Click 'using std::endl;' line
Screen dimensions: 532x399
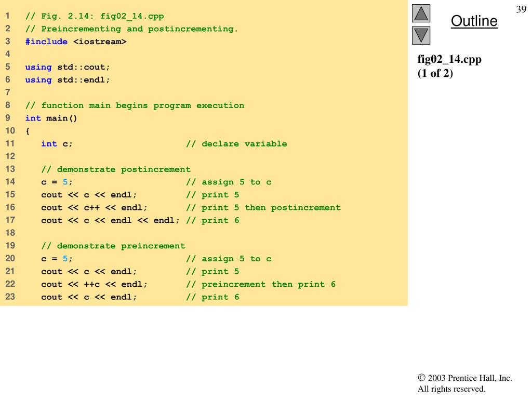tap(68, 80)
